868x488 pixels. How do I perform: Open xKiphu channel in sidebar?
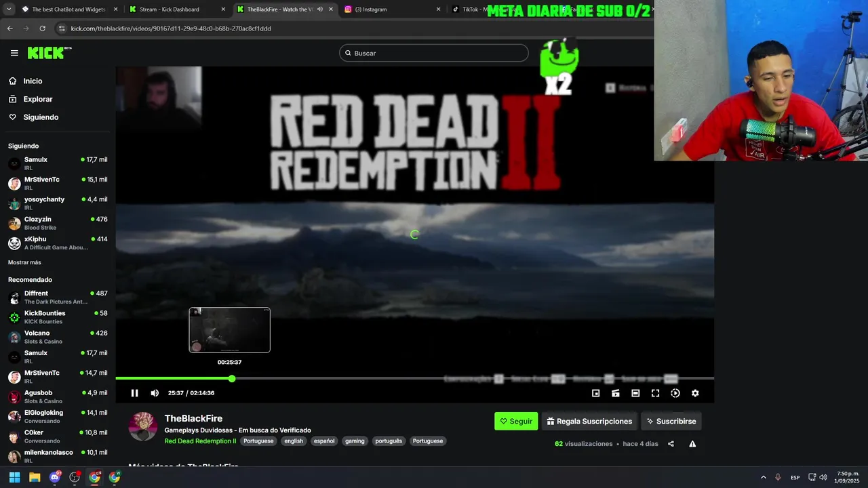(58, 243)
